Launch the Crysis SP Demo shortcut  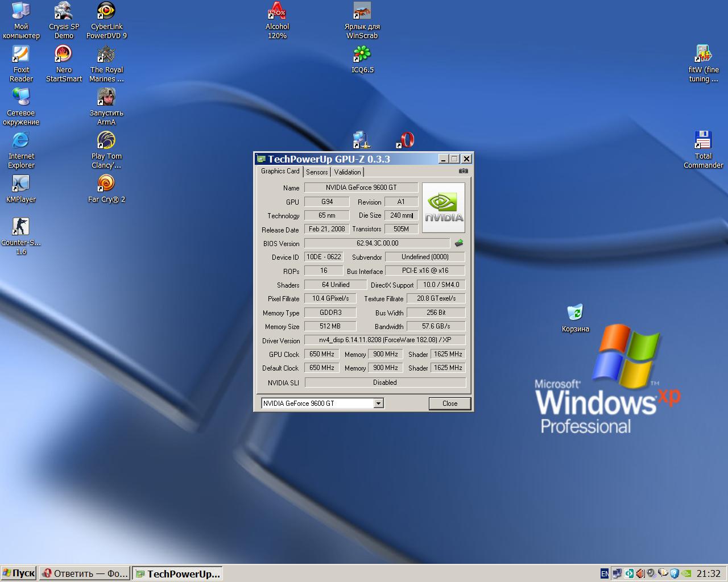(64, 20)
